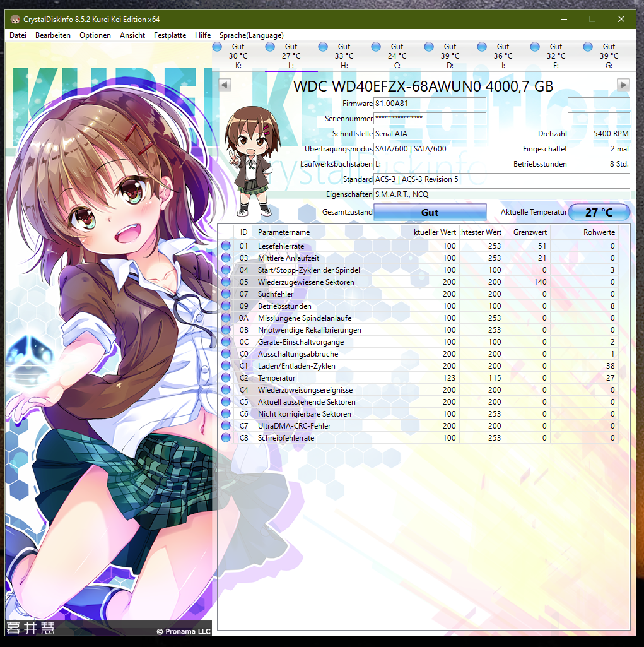The width and height of the screenshot is (644, 647).
Task: Select the Lesefehlerrate parameter text
Action: [x=281, y=246]
